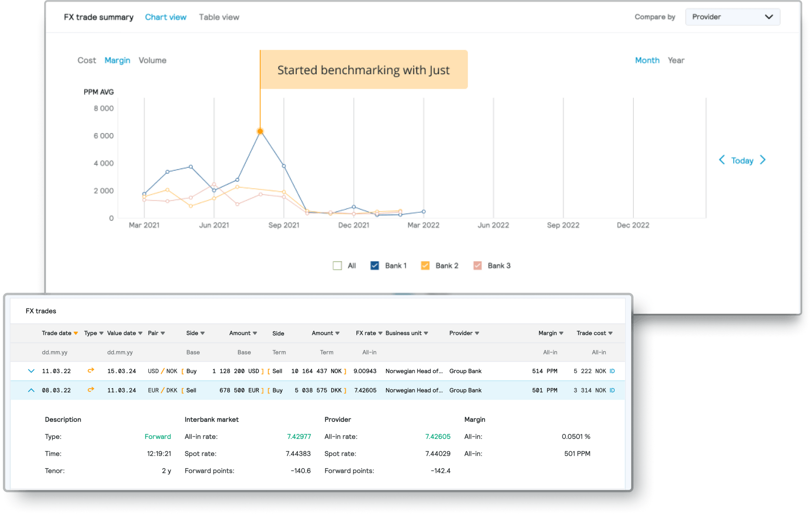Open the ID link on the USD/NOK trade
Image resolution: width=812 pixels, height=516 pixels.
click(611, 370)
